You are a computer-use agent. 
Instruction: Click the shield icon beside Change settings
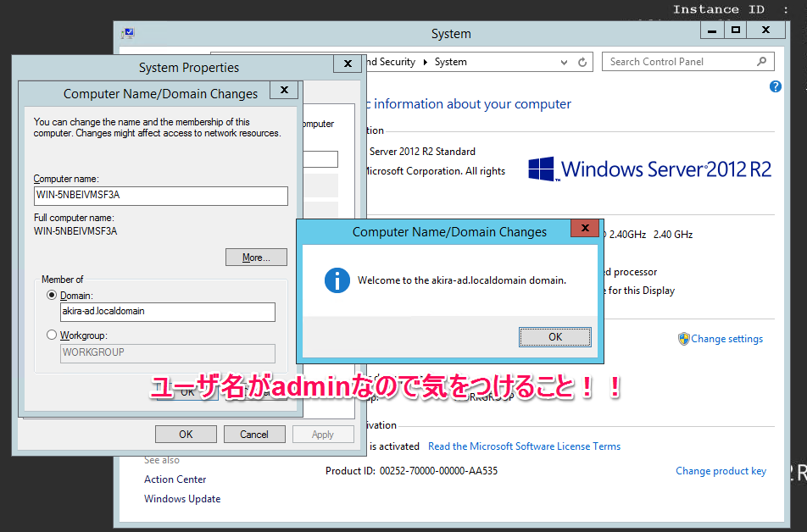[683, 339]
